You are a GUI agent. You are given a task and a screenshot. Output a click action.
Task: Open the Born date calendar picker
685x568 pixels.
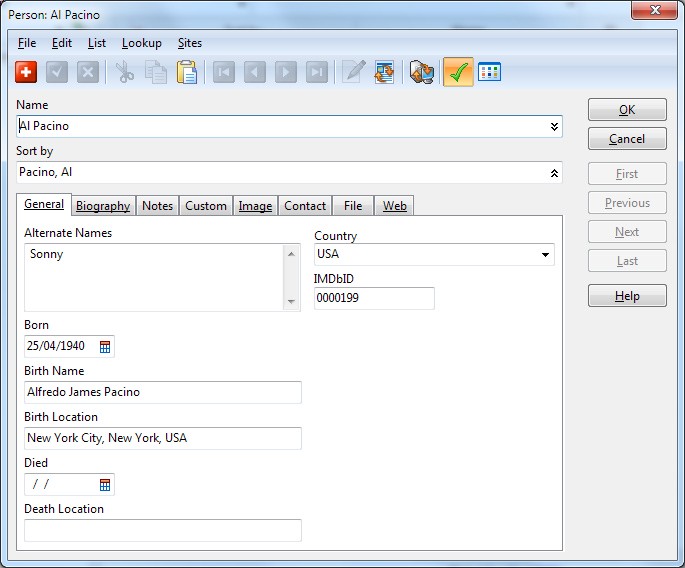(x=105, y=347)
